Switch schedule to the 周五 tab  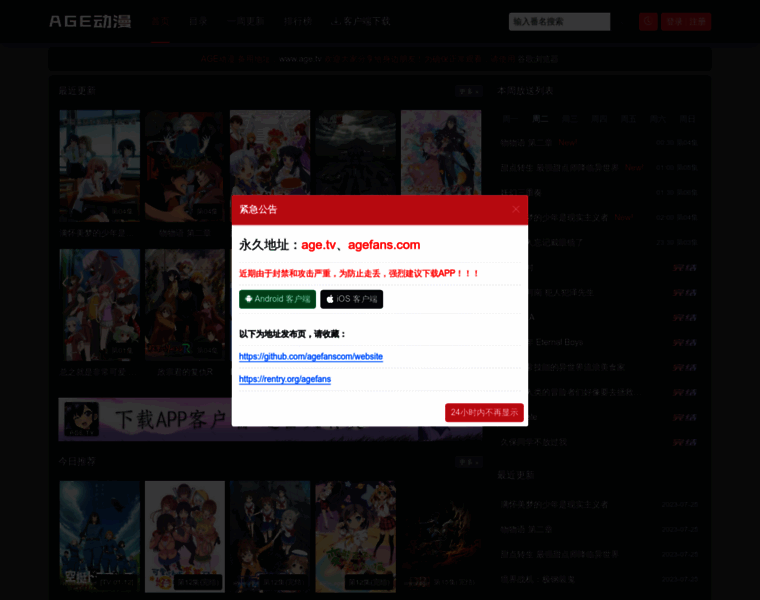coord(629,119)
